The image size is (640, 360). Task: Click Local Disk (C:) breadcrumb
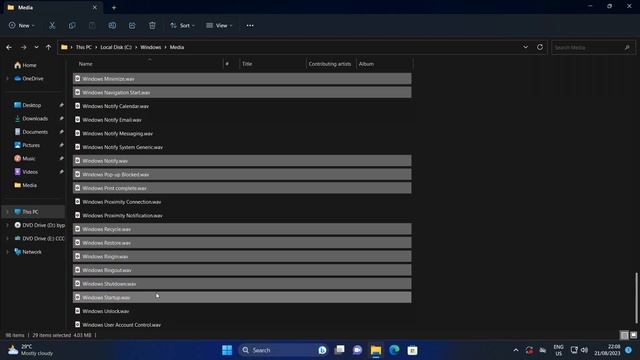pyautogui.click(x=116, y=47)
